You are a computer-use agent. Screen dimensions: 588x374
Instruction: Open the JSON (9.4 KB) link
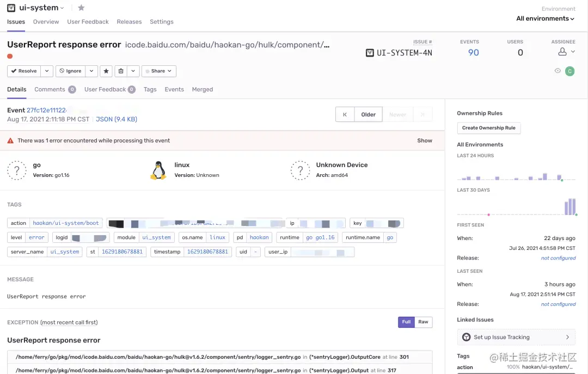(x=117, y=119)
